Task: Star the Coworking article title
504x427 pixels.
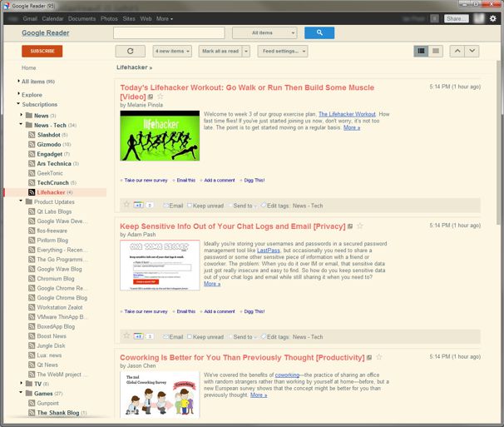Action: pos(379,357)
